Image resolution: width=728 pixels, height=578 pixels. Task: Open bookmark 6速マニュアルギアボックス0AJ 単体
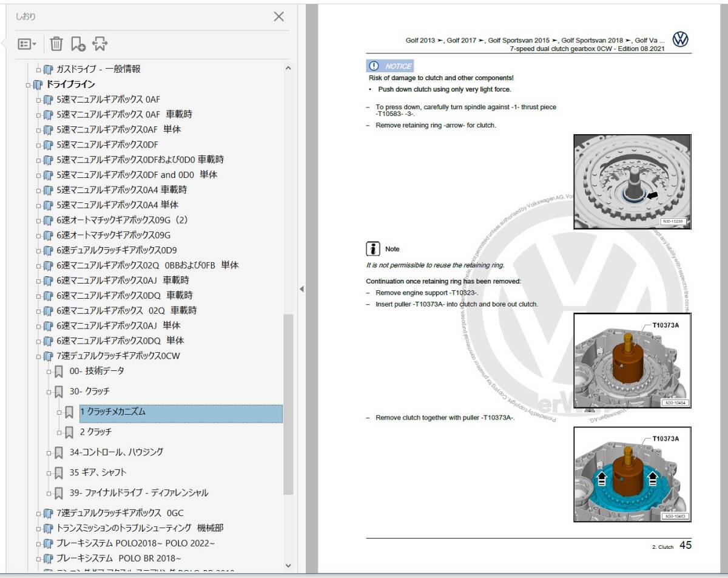point(118,325)
